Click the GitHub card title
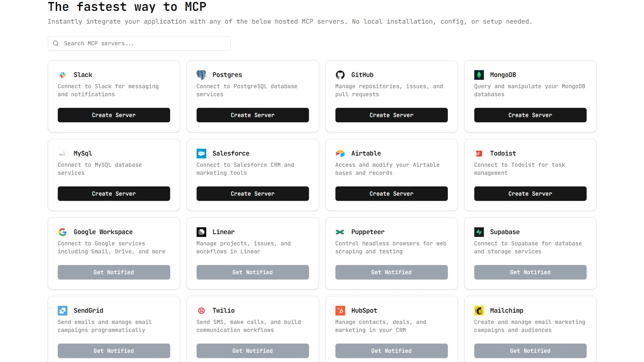Viewport: 644px width, 362px height. pyautogui.click(x=362, y=75)
